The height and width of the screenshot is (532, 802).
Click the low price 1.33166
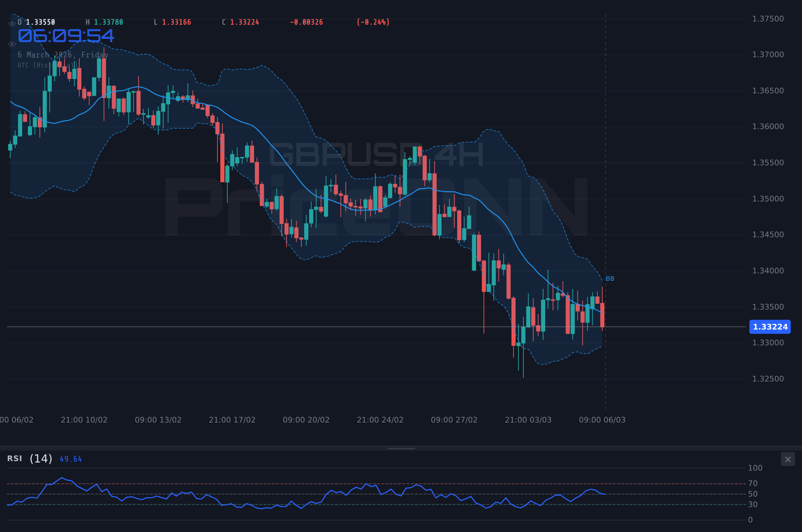click(176, 22)
